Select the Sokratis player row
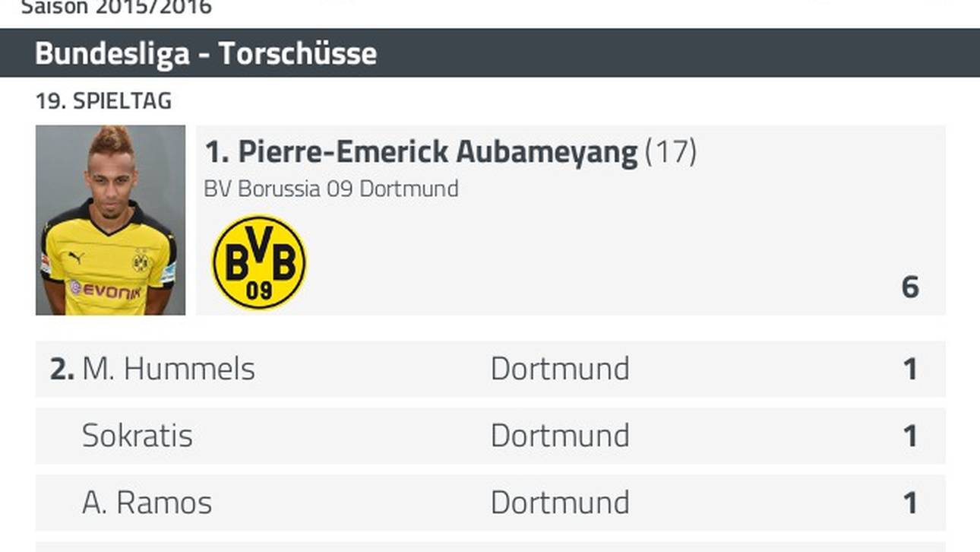This screenshot has height=552, width=980. click(490, 436)
